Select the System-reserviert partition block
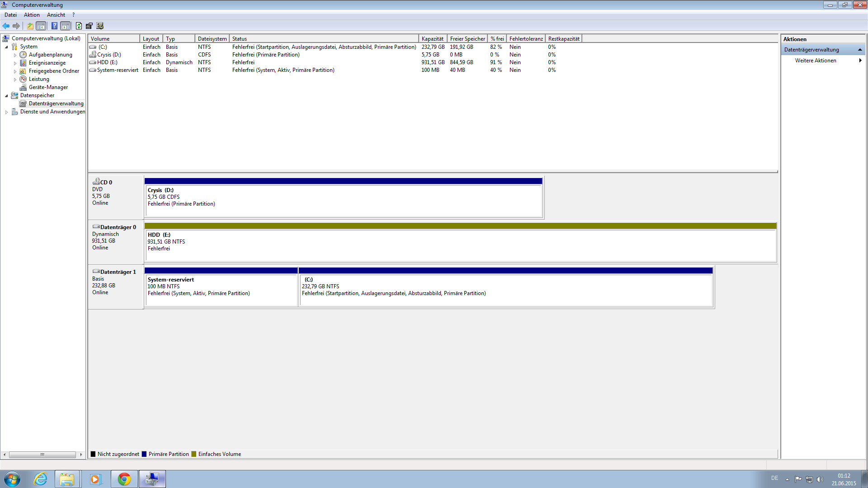 [221, 289]
